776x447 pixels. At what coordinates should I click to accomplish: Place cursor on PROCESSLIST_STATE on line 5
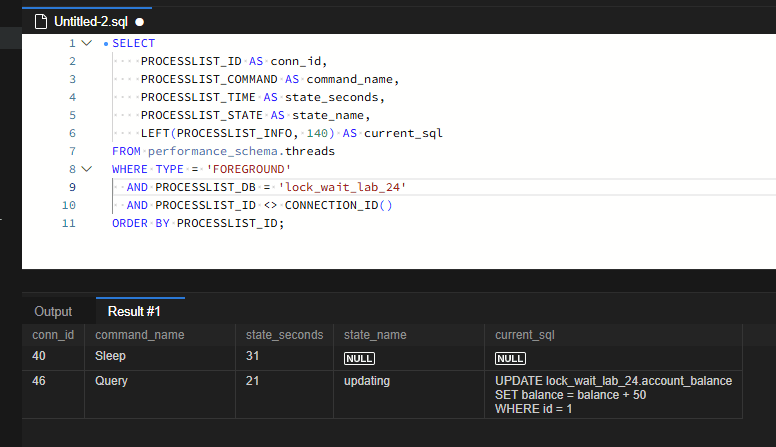(x=201, y=115)
